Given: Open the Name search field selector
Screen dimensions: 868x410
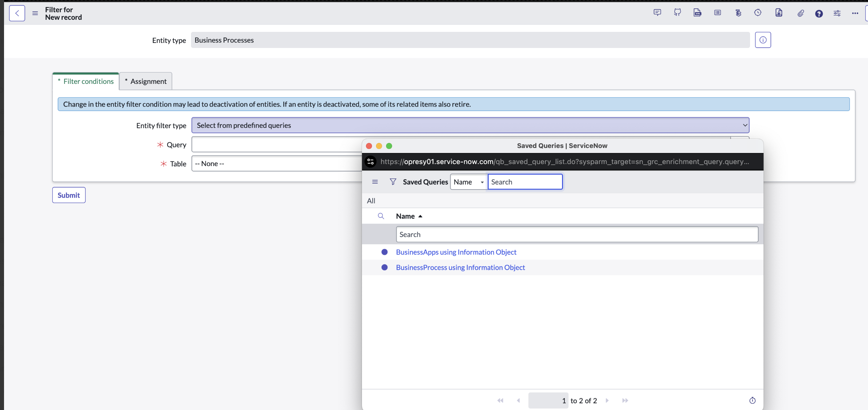Looking at the screenshot, I should [469, 182].
